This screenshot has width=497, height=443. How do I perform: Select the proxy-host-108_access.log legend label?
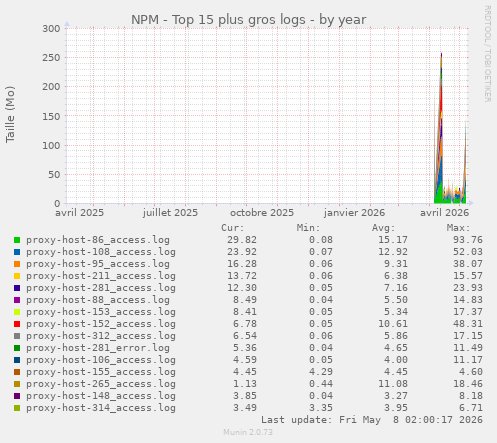(x=101, y=252)
